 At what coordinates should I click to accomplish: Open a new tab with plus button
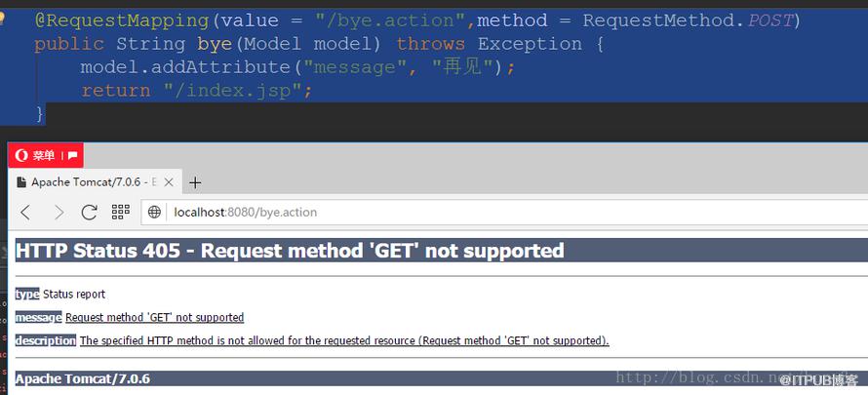[195, 182]
